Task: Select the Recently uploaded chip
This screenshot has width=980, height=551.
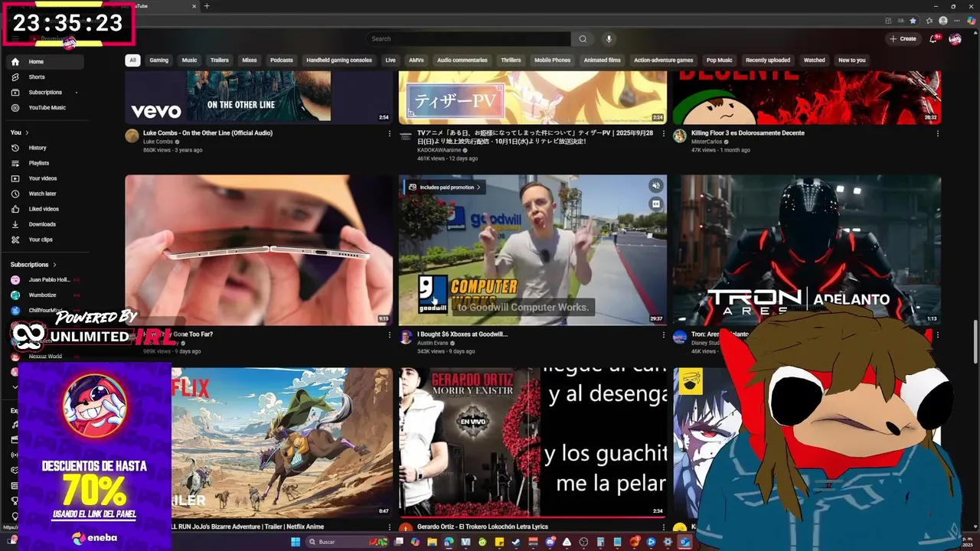Action: pos(768,60)
